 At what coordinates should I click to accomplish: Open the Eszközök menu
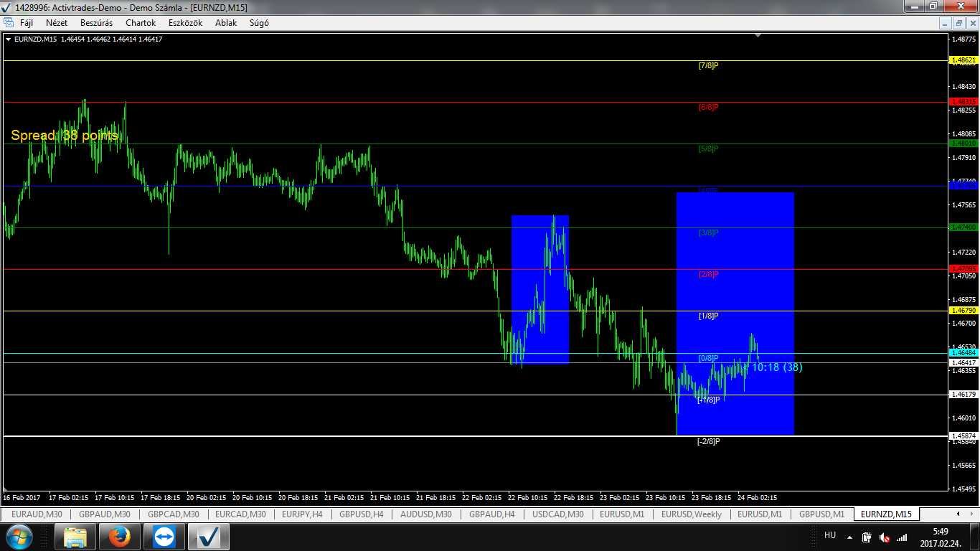click(x=185, y=23)
